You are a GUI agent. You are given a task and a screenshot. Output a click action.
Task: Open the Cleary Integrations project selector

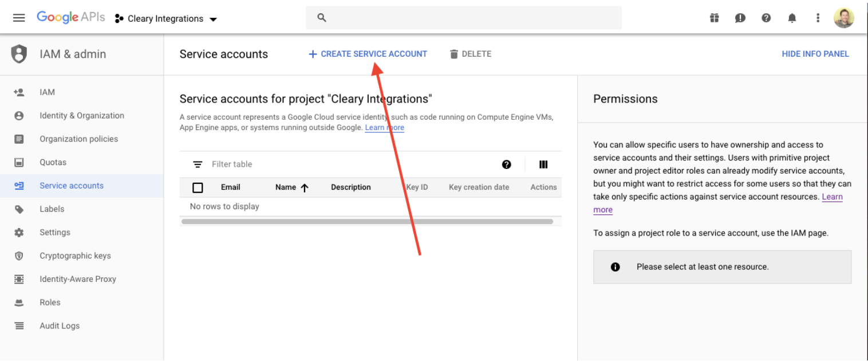click(166, 19)
